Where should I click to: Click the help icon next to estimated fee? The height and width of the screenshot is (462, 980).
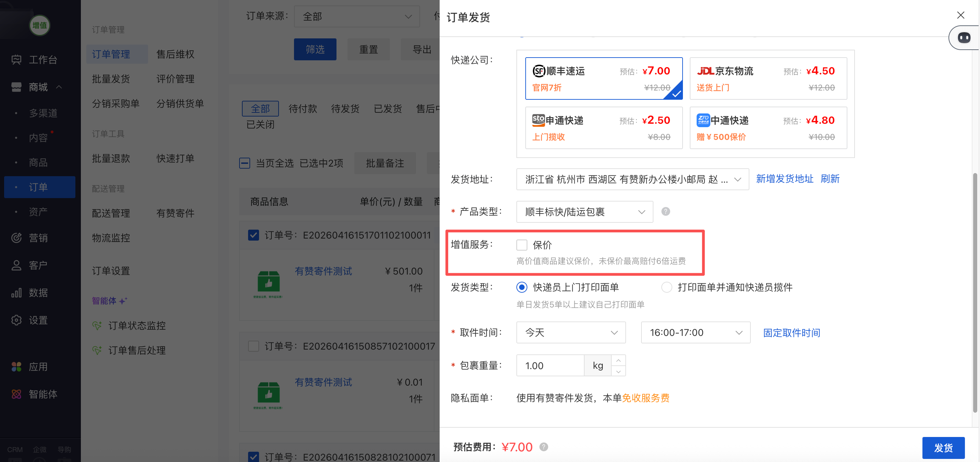[544, 447]
